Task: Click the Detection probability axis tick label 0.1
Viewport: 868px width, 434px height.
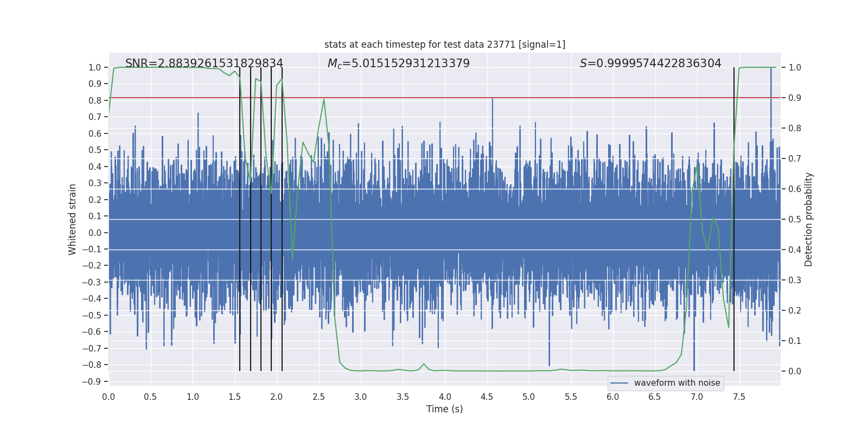Action: click(x=795, y=341)
